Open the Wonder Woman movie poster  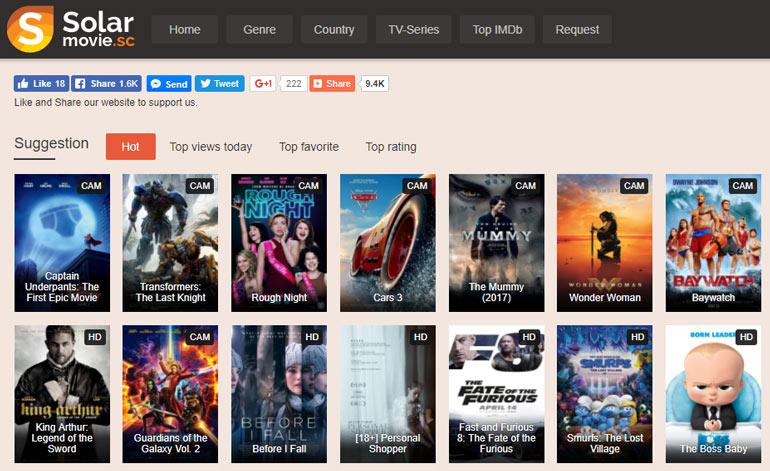tap(605, 242)
